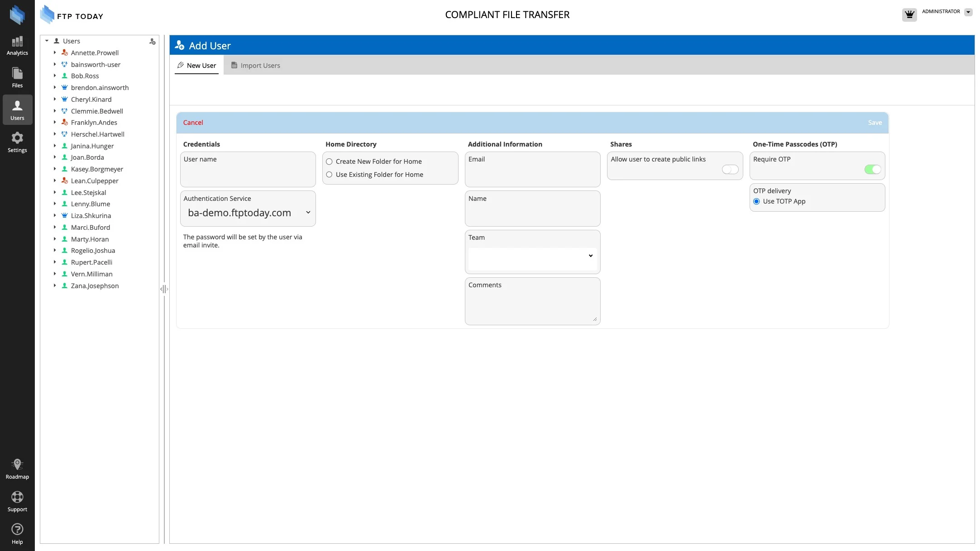980x551 pixels.
Task: Click the User name input field
Action: (x=248, y=174)
